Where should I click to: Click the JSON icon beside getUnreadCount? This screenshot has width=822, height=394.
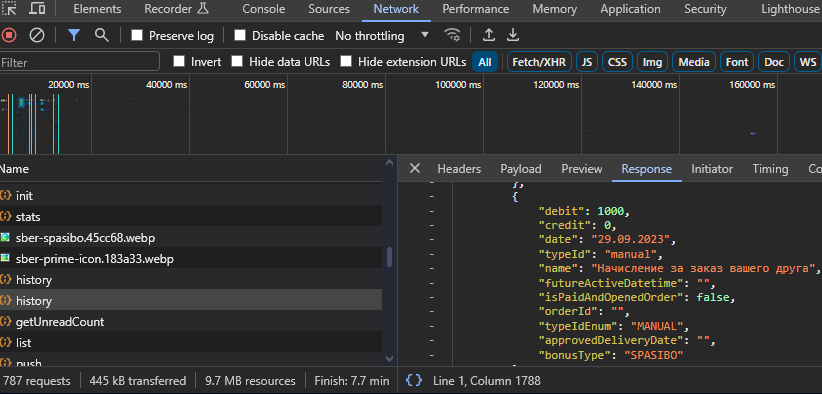pos(6,322)
